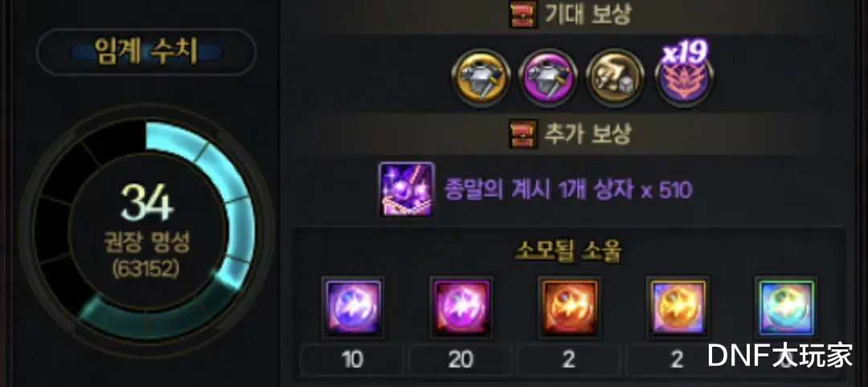This screenshot has height=387, width=868.
Task: Click the purple soul count field showing 10
Action: (x=352, y=360)
